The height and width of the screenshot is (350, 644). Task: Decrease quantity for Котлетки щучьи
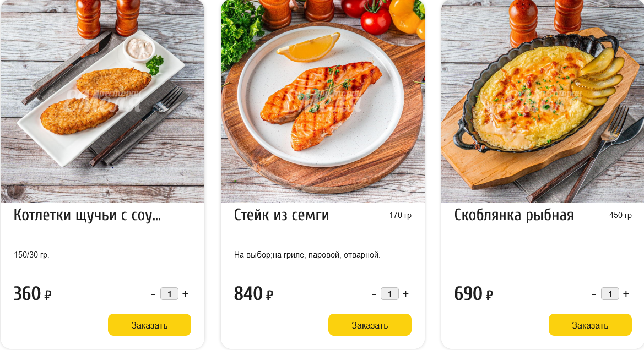[x=153, y=294]
